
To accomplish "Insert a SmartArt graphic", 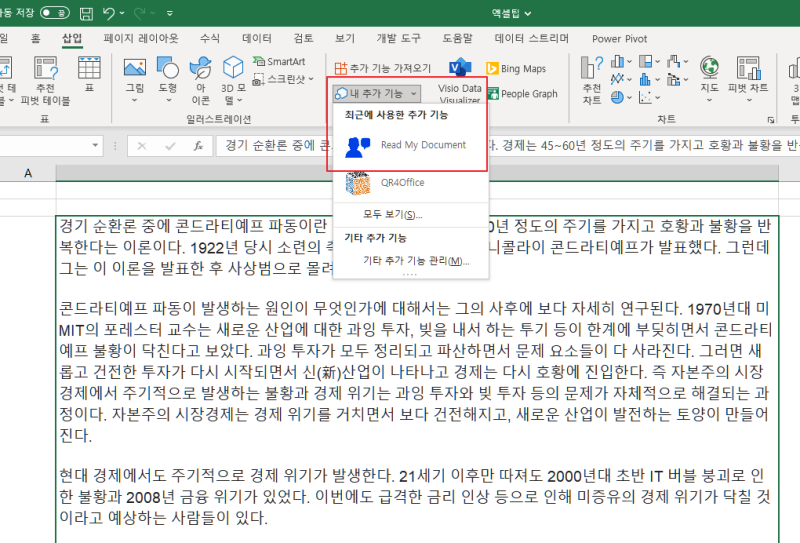I will pos(279,61).
